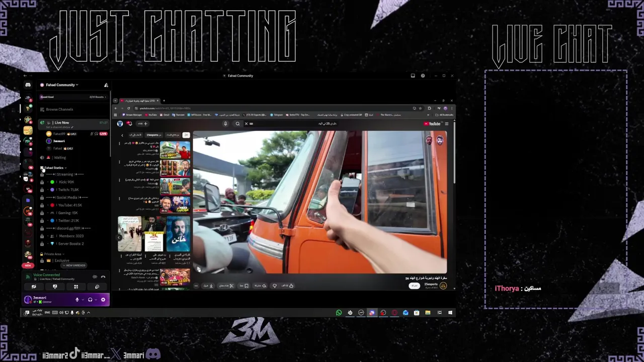Toggle noise suppression waveform icon

click(x=95, y=277)
